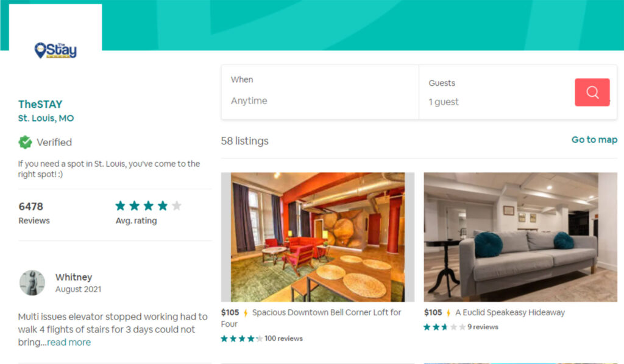Open A Euclid Speakeasy Hideaway title
Image resolution: width=624 pixels, height=364 pixels.
(510, 313)
